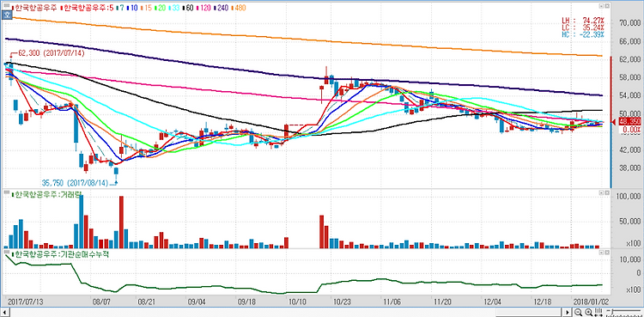Maximize the 거래량 volume panel
This screenshot has width=644, height=317.
[x=602, y=192]
